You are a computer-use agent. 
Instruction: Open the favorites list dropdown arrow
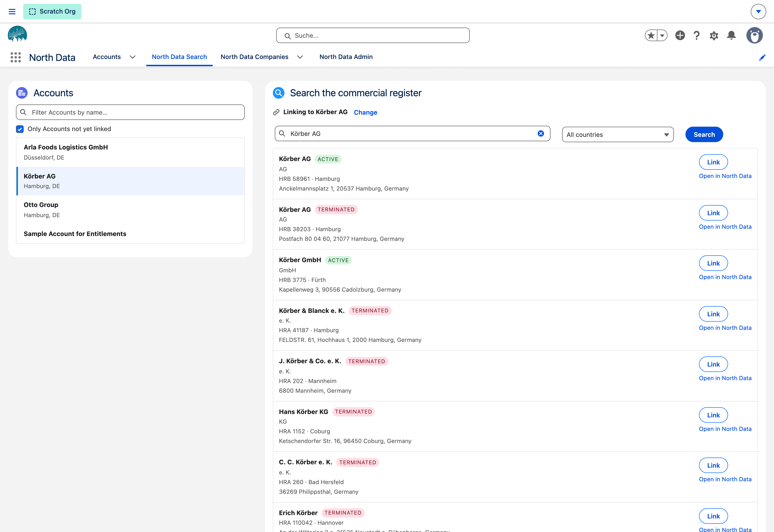point(662,35)
